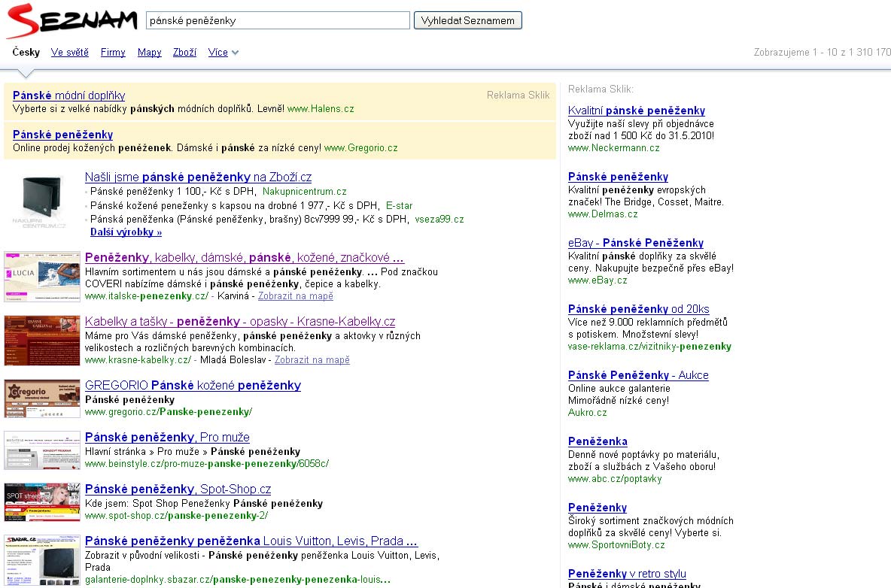The height and width of the screenshot is (588, 891).
Task: Click the Krasne-Kabelky.cz site thumbnail
Action: click(42, 340)
